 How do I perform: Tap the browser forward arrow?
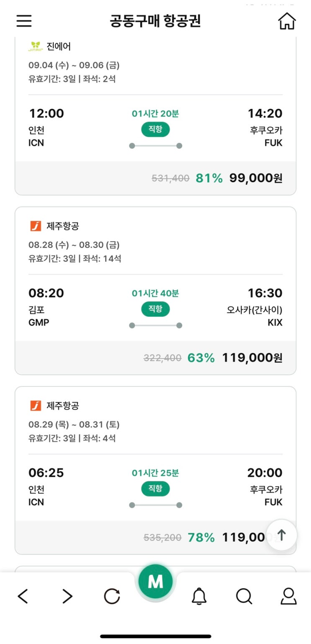point(67,596)
